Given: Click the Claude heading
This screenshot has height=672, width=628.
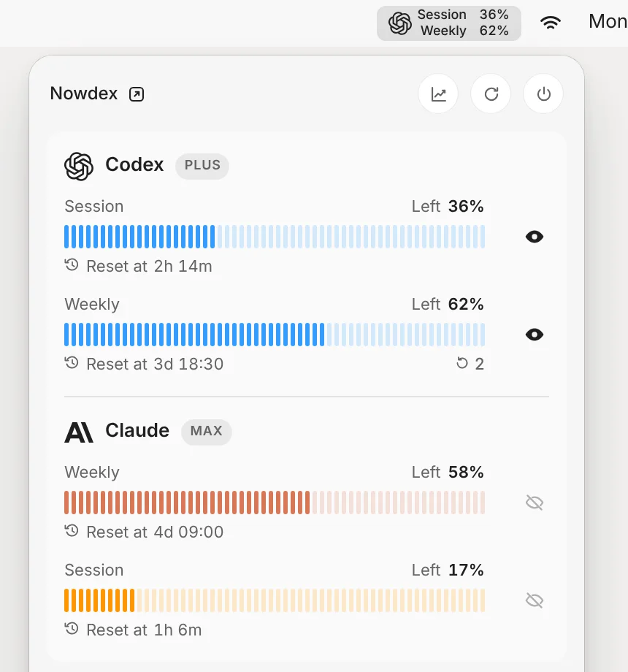Looking at the screenshot, I should [137, 430].
